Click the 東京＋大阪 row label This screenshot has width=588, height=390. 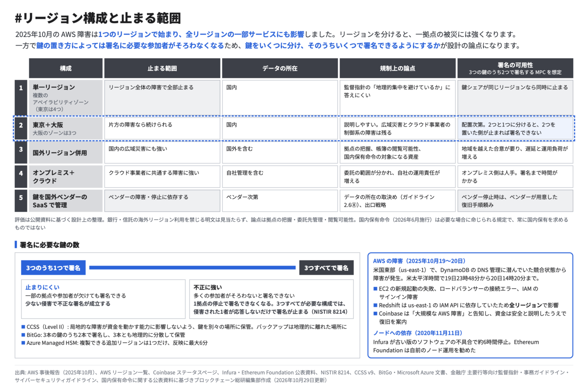tap(66, 128)
